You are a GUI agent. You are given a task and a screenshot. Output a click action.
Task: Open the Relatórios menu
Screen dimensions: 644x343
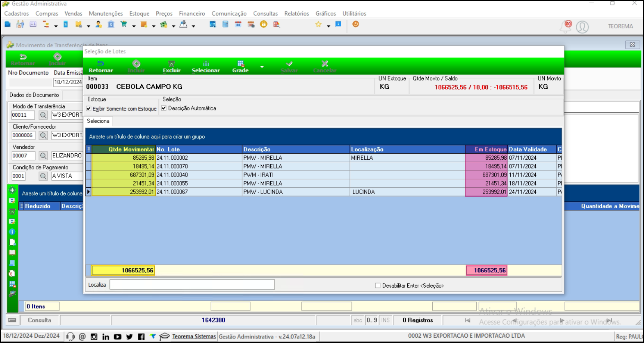(297, 14)
